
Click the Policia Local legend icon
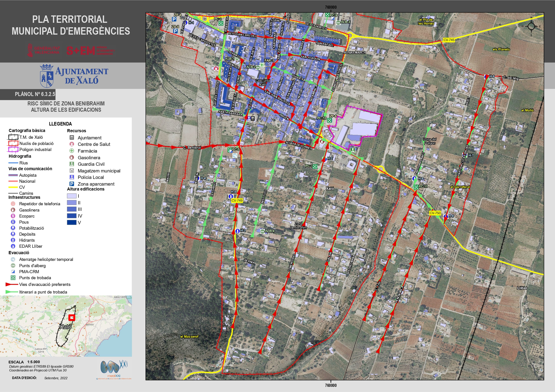pyautogui.click(x=72, y=177)
